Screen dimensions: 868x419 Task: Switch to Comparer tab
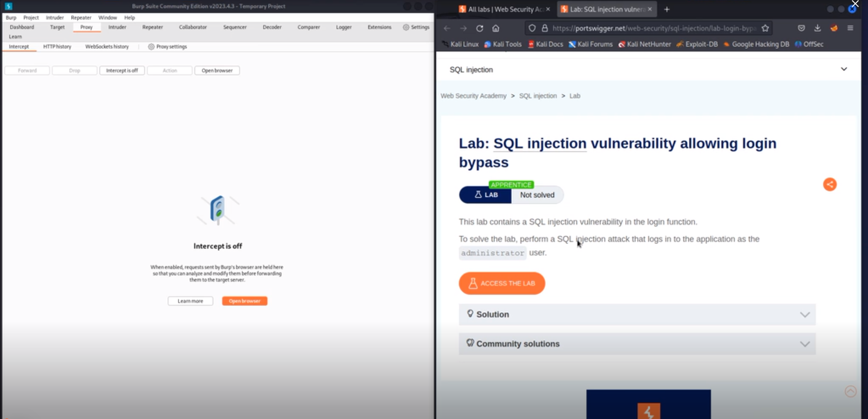coord(309,27)
